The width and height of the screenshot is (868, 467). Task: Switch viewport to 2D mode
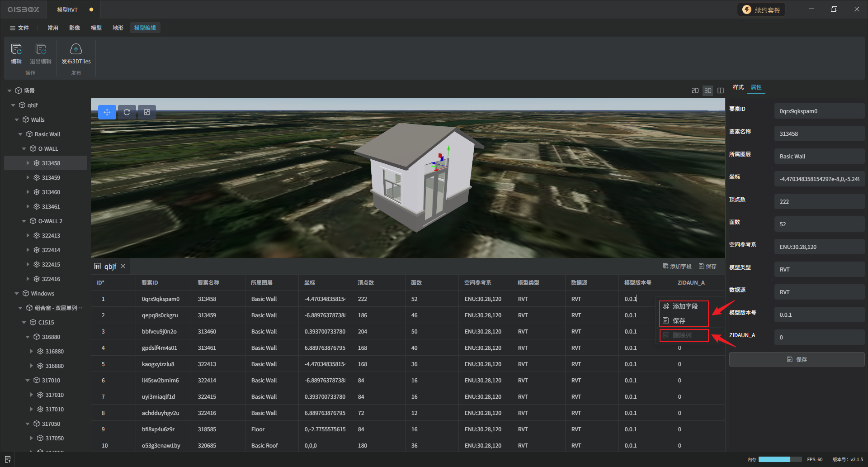[695, 91]
